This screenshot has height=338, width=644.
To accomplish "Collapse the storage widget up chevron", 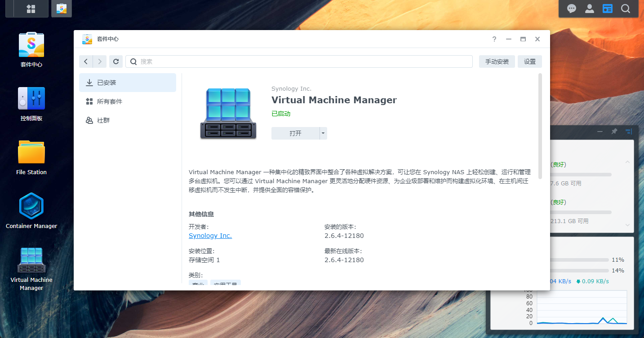I will tap(628, 162).
